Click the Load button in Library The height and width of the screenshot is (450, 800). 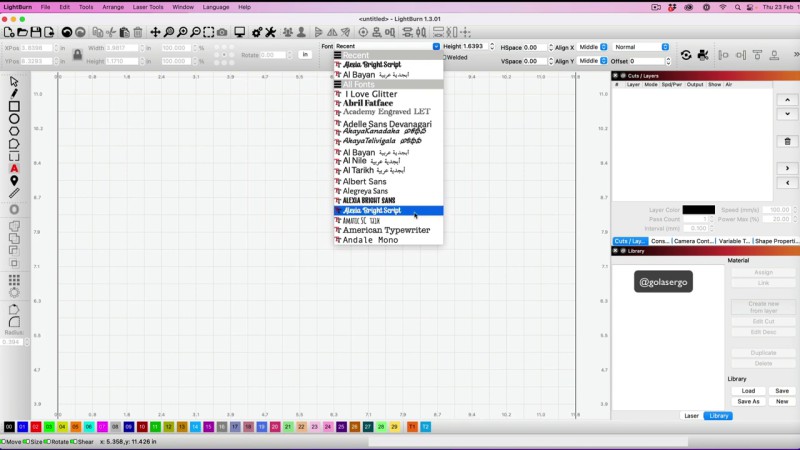[x=748, y=391]
